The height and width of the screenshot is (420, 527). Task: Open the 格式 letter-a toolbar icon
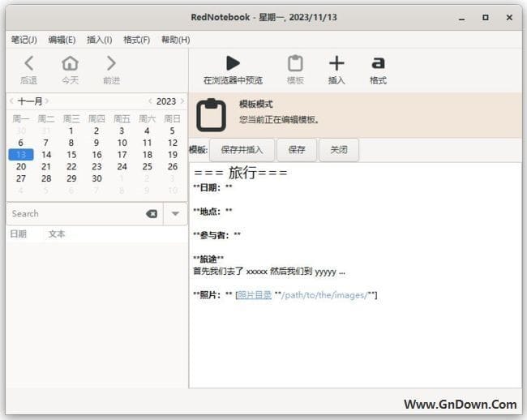tap(378, 63)
